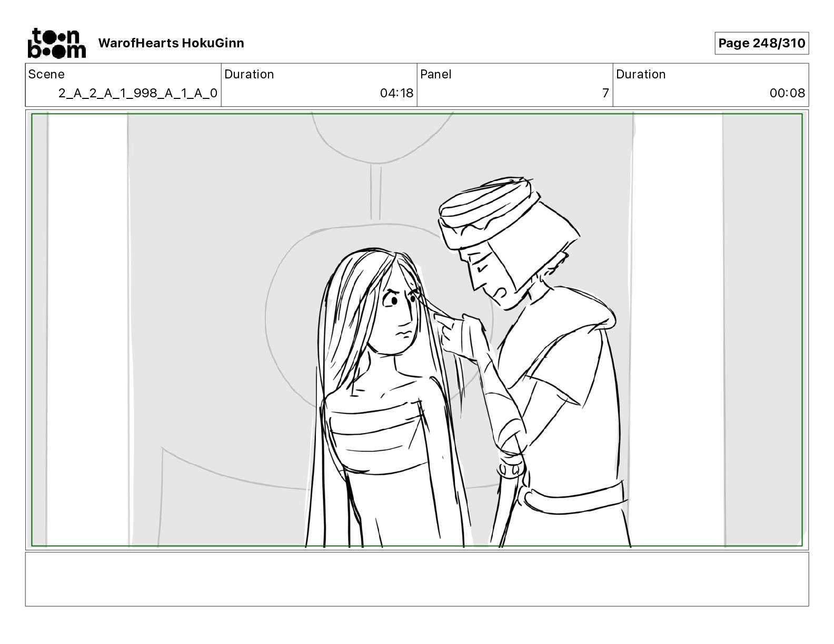Click the 'Duration' label beside Scene
Viewport: 834px width, 644px height.
point(249,74)
